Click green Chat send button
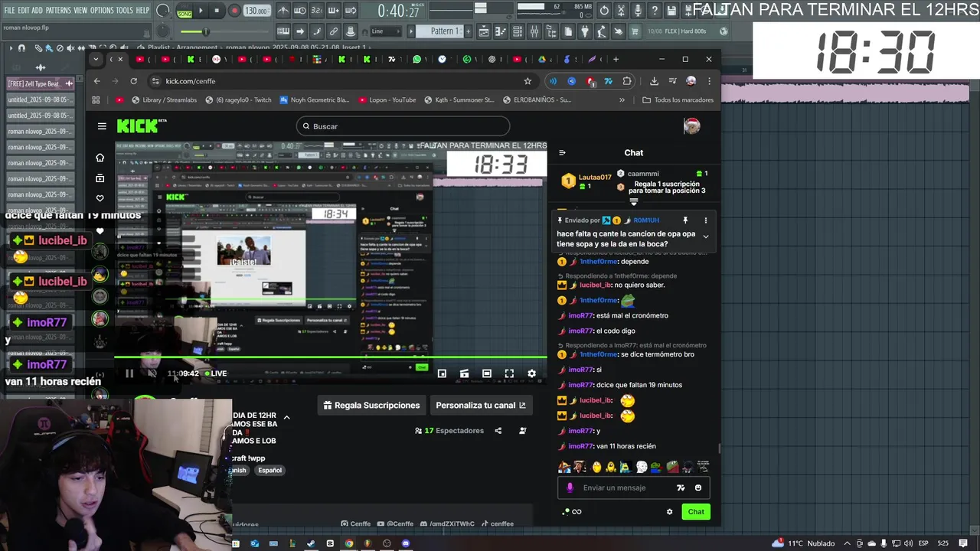The image size is (980, 551). pyautogui.click(x=696, y=512)
